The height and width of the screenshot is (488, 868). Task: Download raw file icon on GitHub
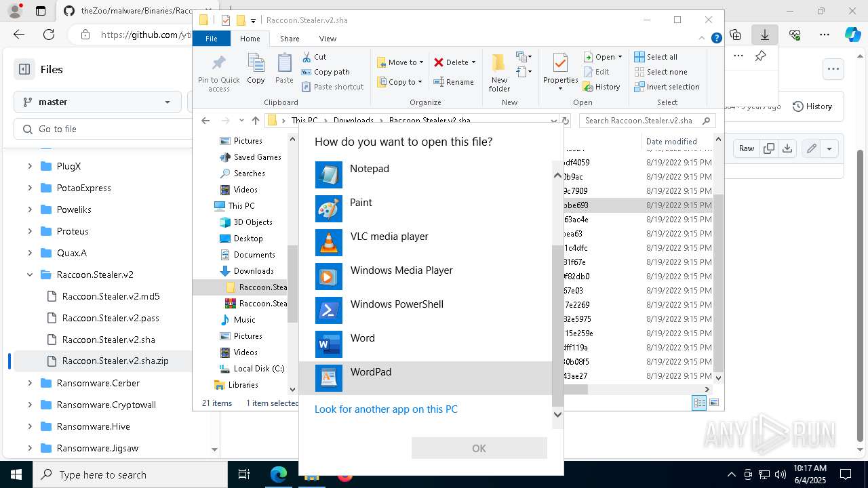[x=787, y=148]
